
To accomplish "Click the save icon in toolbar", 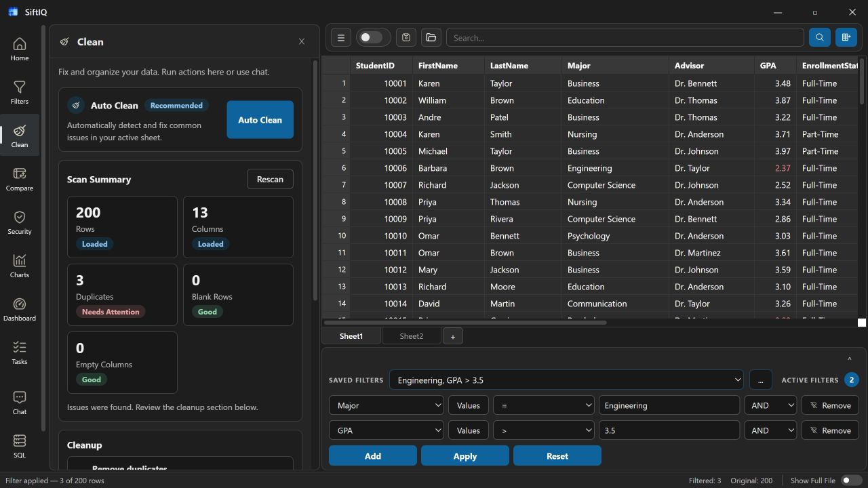I will [406, 37].
